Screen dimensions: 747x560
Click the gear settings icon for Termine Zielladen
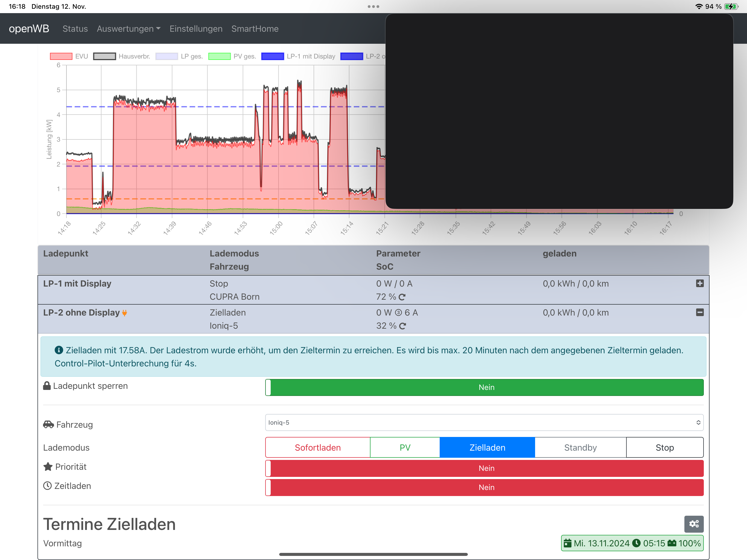tap(693, 524)
